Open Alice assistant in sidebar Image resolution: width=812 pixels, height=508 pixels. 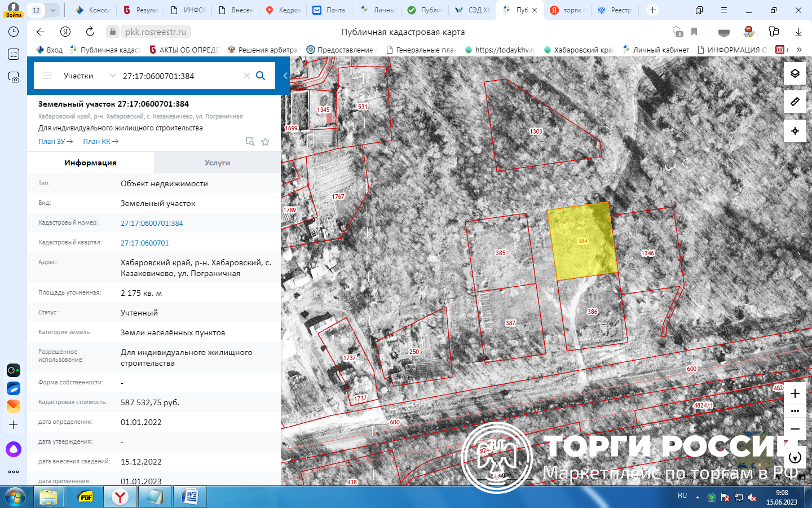(14, 449)
